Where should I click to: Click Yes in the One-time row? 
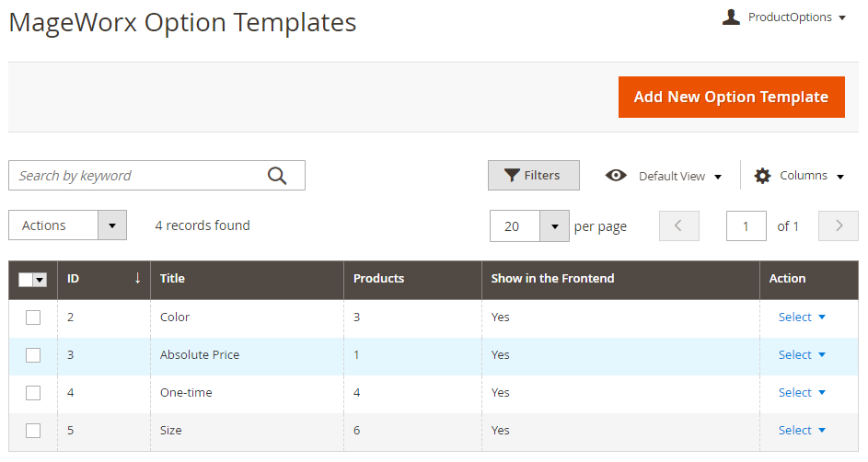(x=501, y=392)
